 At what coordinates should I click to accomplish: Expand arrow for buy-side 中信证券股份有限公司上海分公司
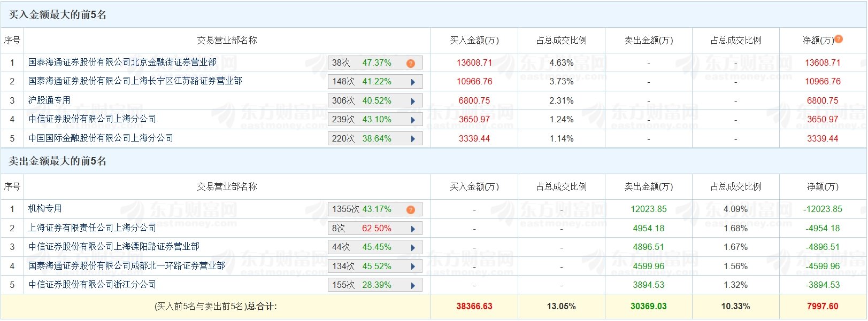coord(413,120)
